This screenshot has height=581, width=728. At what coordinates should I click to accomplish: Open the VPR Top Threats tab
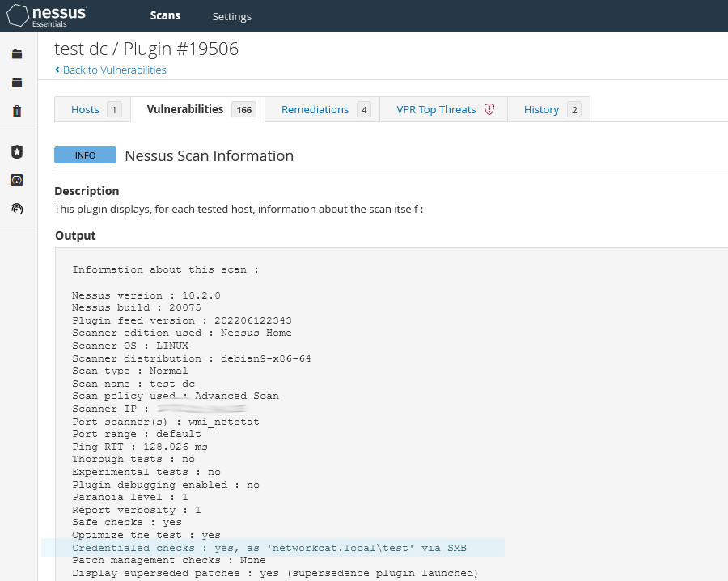pyautogui.click(x=443, y=109)
